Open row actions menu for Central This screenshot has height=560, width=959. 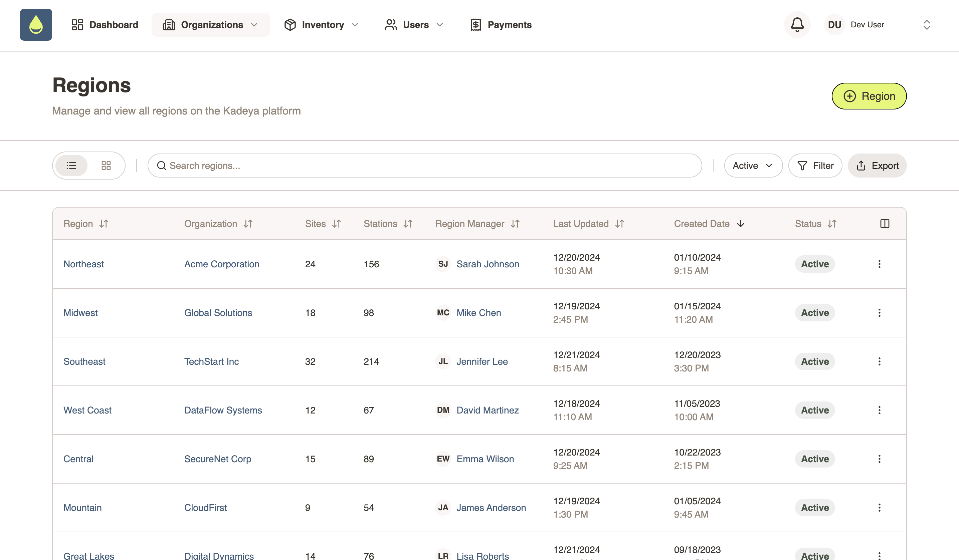click(879, 459)
